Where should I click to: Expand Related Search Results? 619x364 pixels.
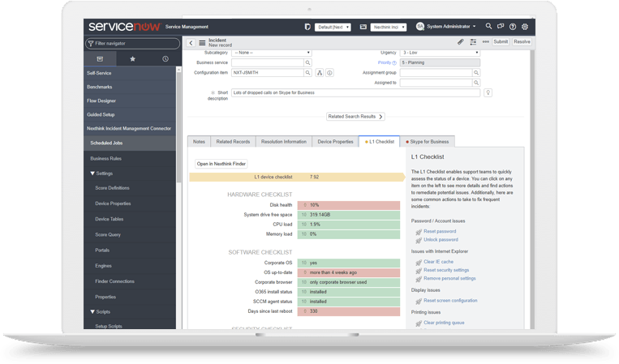point(355,117)
